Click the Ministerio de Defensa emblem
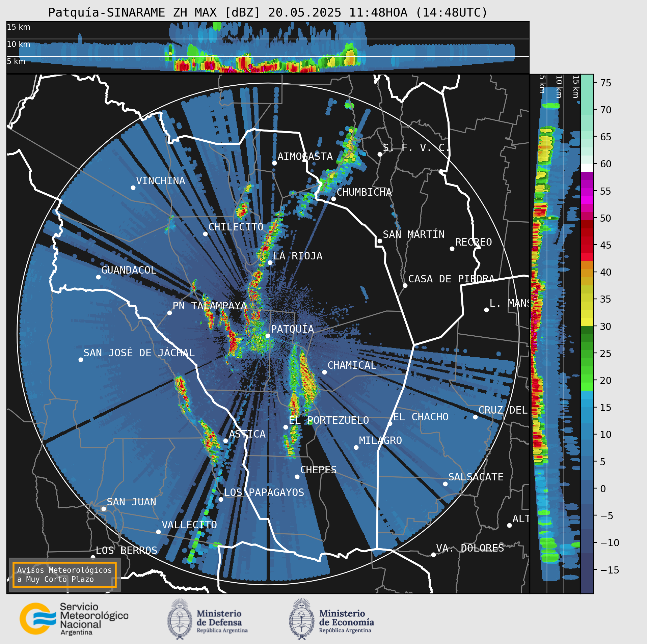 tap(180, 619)
